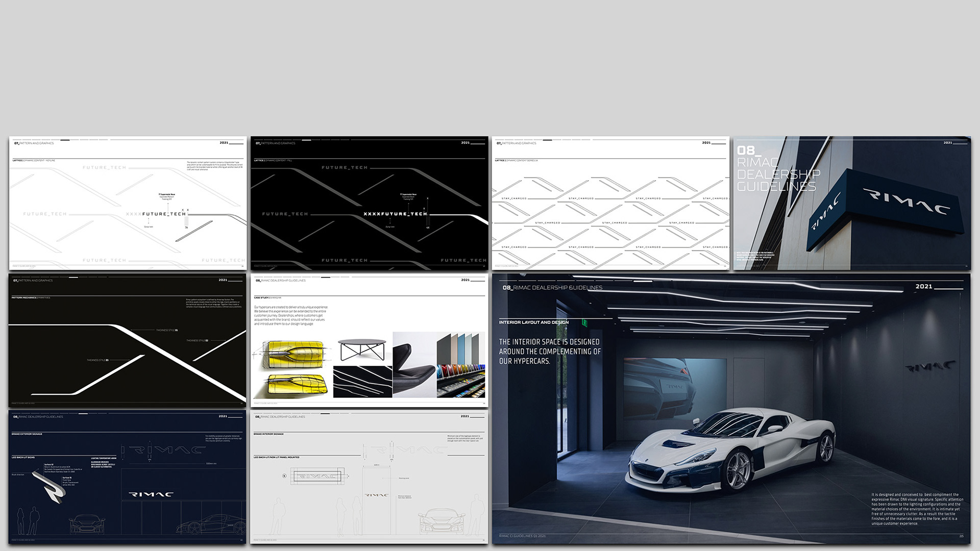Select the STAY_CHARGED lattice pattern slide

(x=610, y=203)
